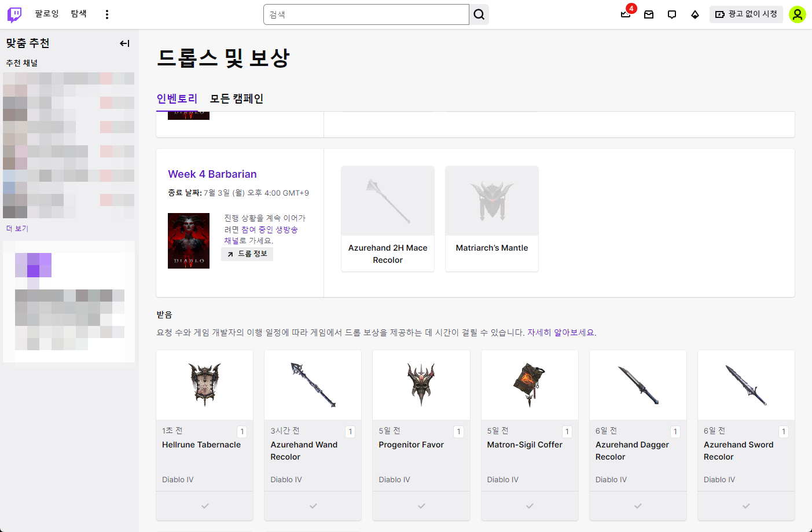This screenshot has height=532, width=812.
Task: Open the 참여 중인 생방송 link
Action: click(270, 230)
